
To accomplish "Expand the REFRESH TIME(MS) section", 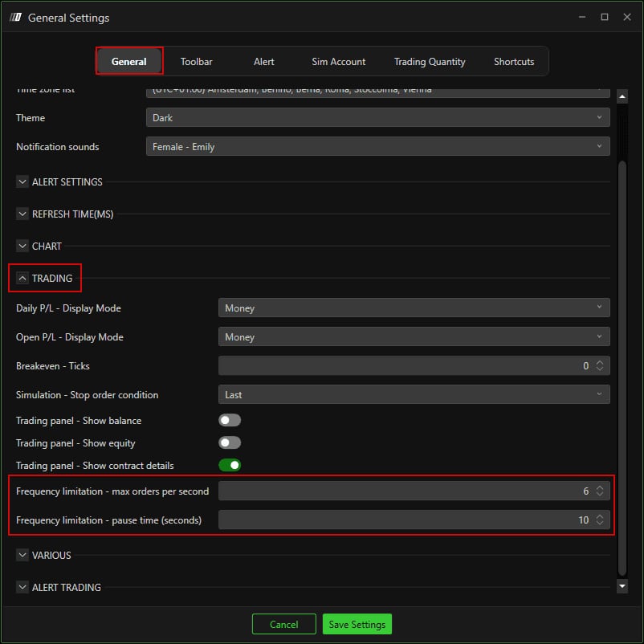I will [x=22, y=214].
